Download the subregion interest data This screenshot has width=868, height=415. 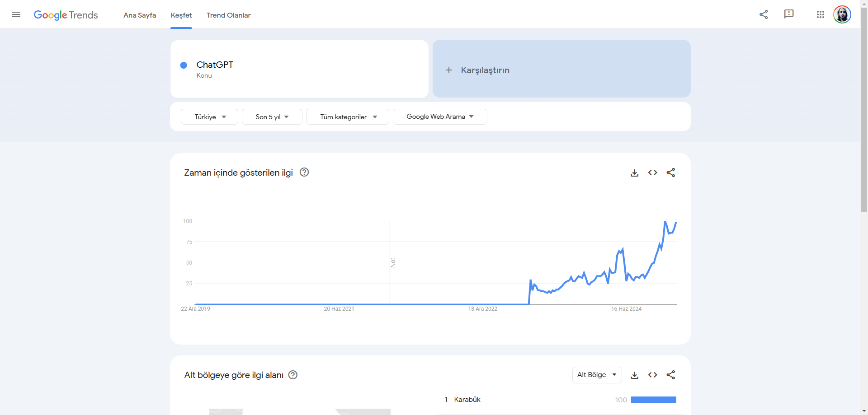click(635, 375)
